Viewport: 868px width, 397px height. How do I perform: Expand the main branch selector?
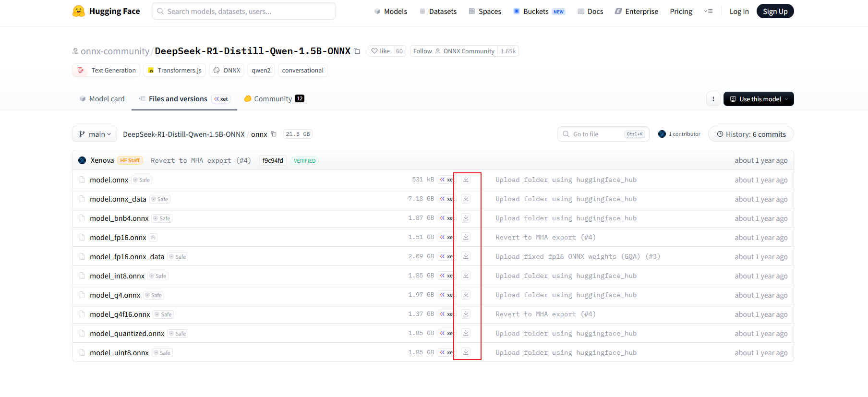click(95, 134)
